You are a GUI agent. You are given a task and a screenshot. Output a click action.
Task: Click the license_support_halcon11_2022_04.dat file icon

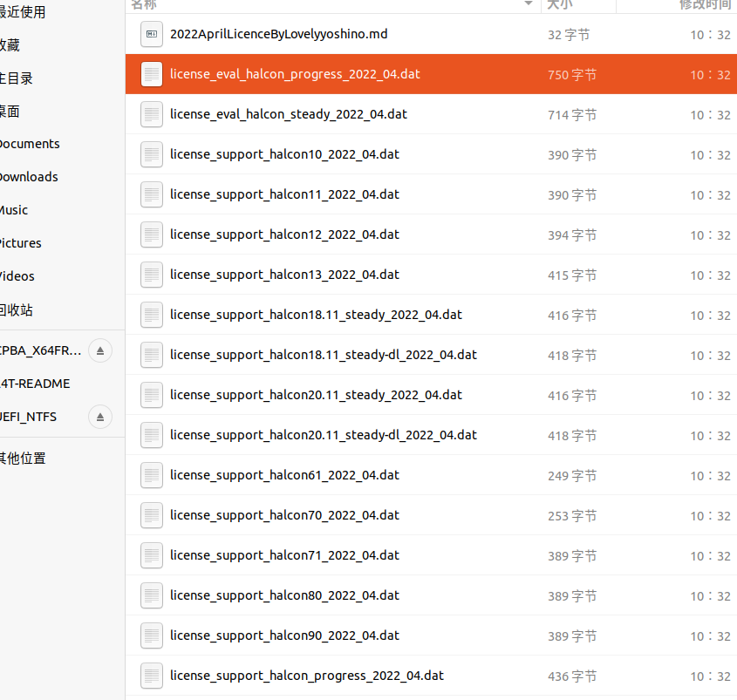click(152, 194)
